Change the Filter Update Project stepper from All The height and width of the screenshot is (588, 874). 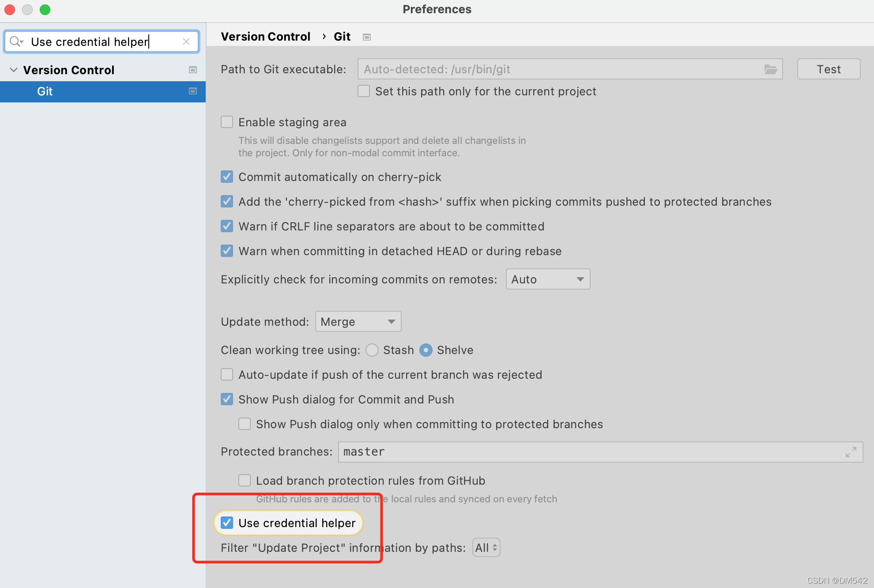(x=486, y=547)
